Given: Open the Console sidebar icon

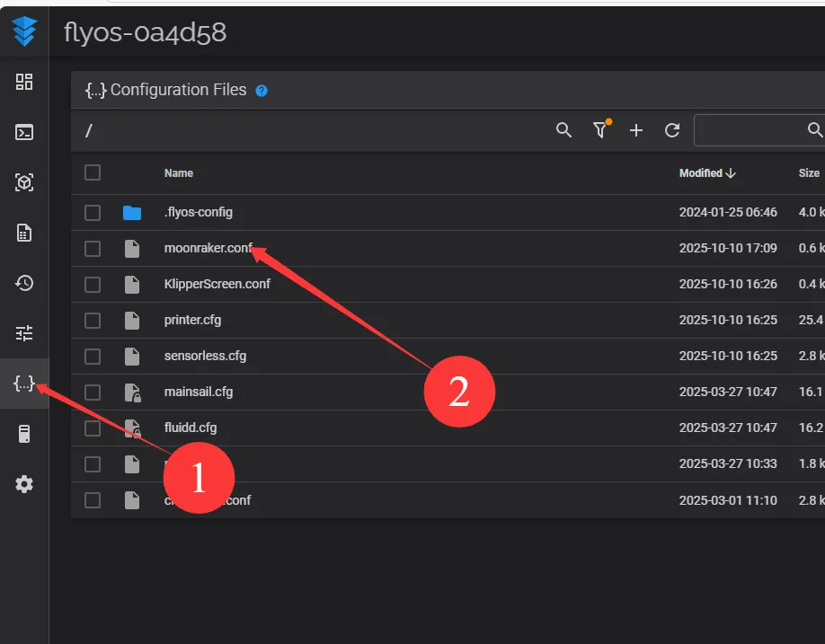Looking at the screenshot, I should [x=24, y=132].
